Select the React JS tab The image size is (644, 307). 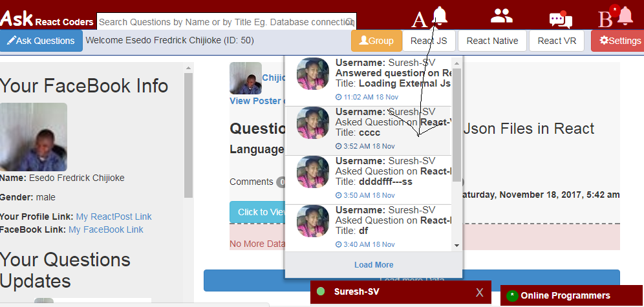coord(429,41)
